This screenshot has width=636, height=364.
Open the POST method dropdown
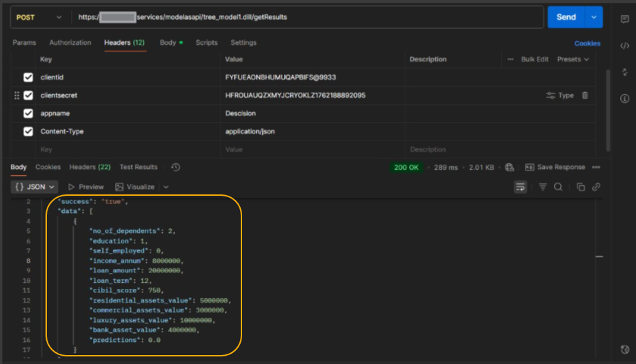39,17
